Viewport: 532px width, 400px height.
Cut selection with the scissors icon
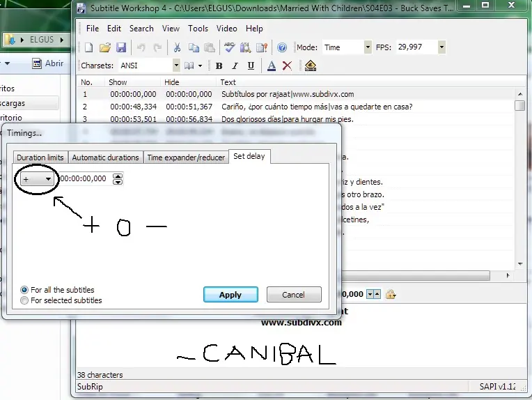pyautogui.click(x=177, y=47)
